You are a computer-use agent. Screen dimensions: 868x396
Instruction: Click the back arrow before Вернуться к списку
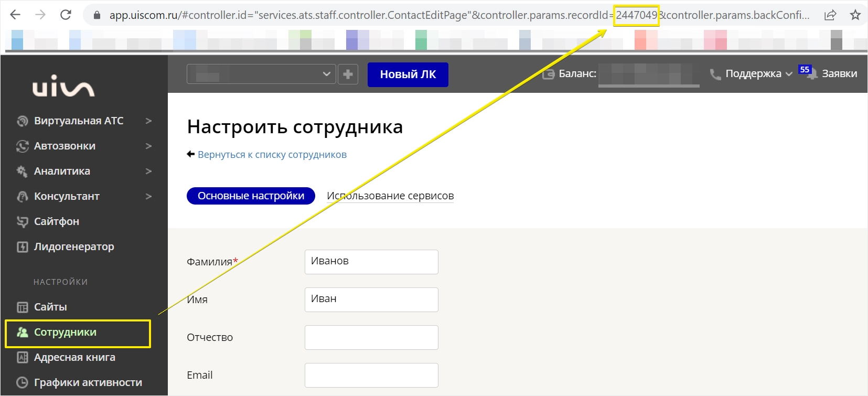tap(191, 154)
